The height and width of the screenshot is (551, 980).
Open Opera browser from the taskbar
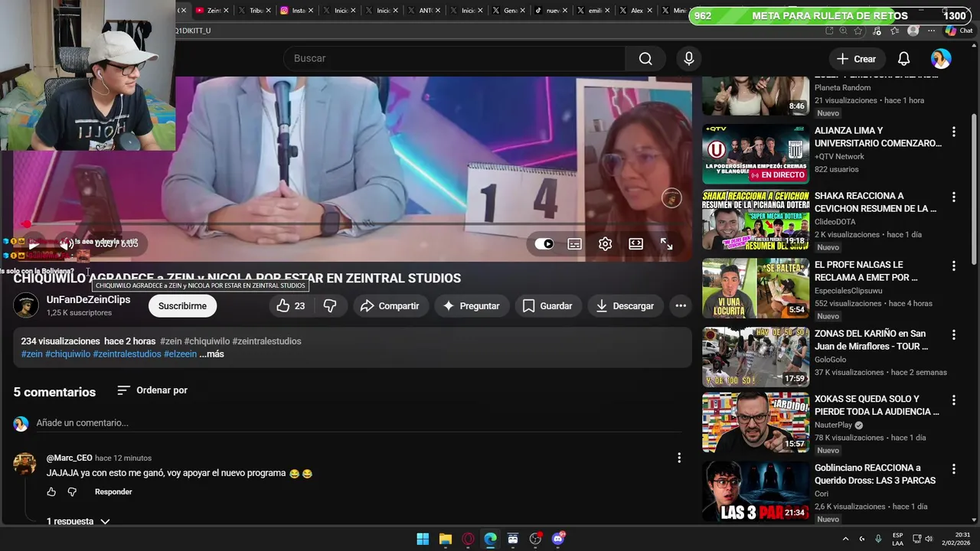468,539
